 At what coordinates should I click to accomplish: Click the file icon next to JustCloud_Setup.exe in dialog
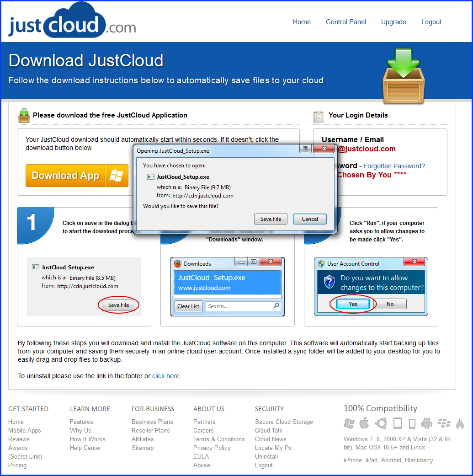151,176
